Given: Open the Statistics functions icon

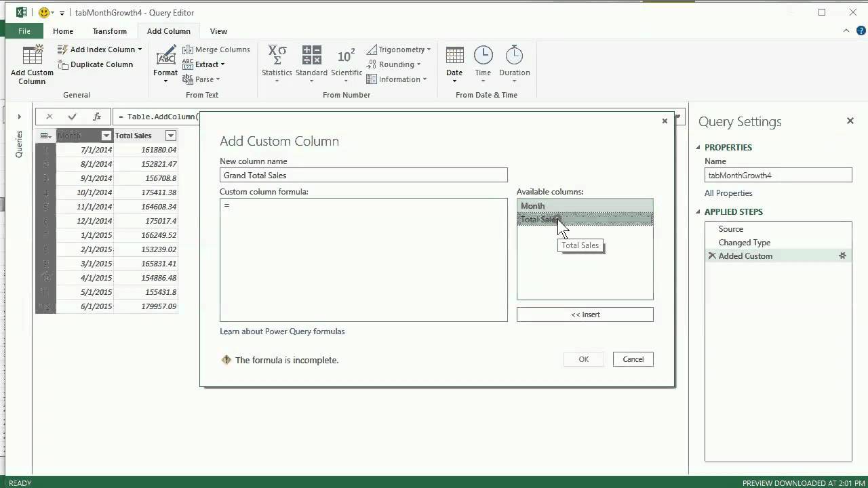Looking at the screenshot, I should (x=277, y=56).
